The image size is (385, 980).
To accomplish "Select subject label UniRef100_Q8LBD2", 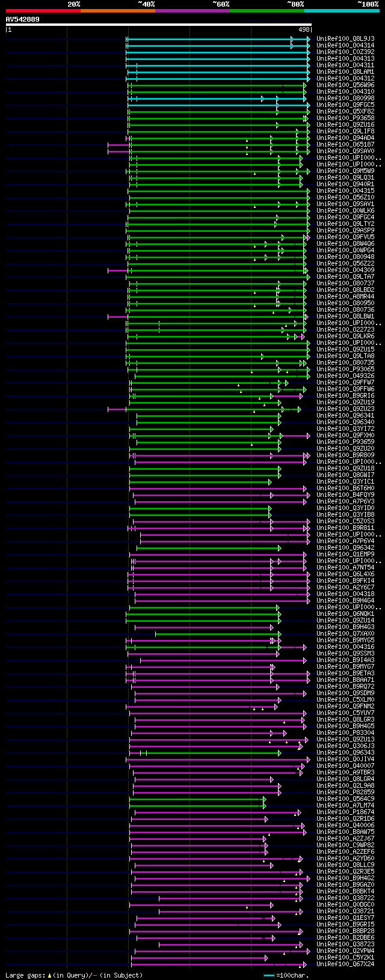I will pyautogui.click(x=345, y=290).
